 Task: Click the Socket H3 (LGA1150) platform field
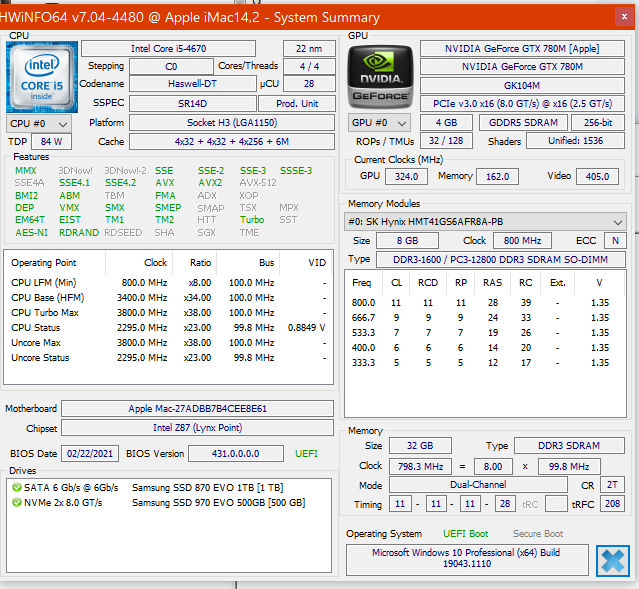232,123
